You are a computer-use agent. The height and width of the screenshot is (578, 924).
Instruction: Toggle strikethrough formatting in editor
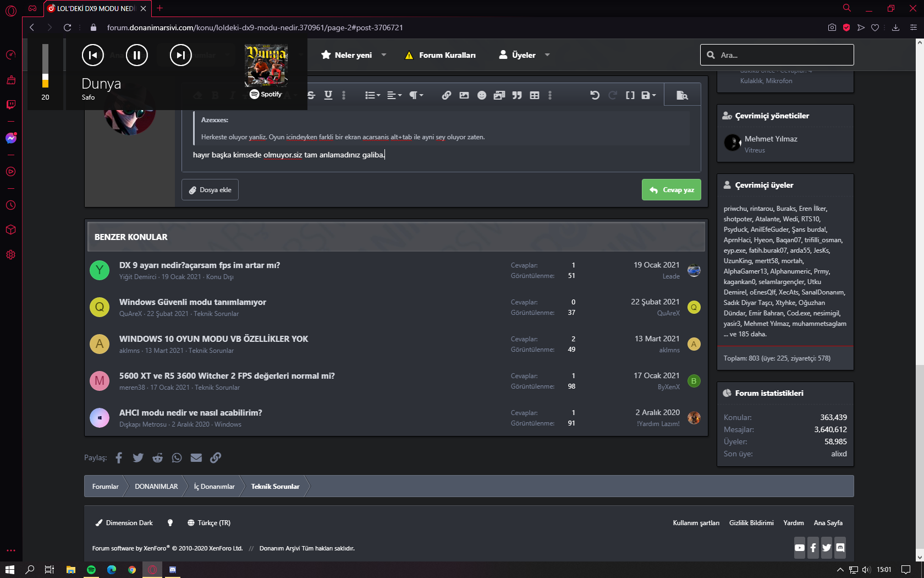pyautogui.click(x=311, y=95)
